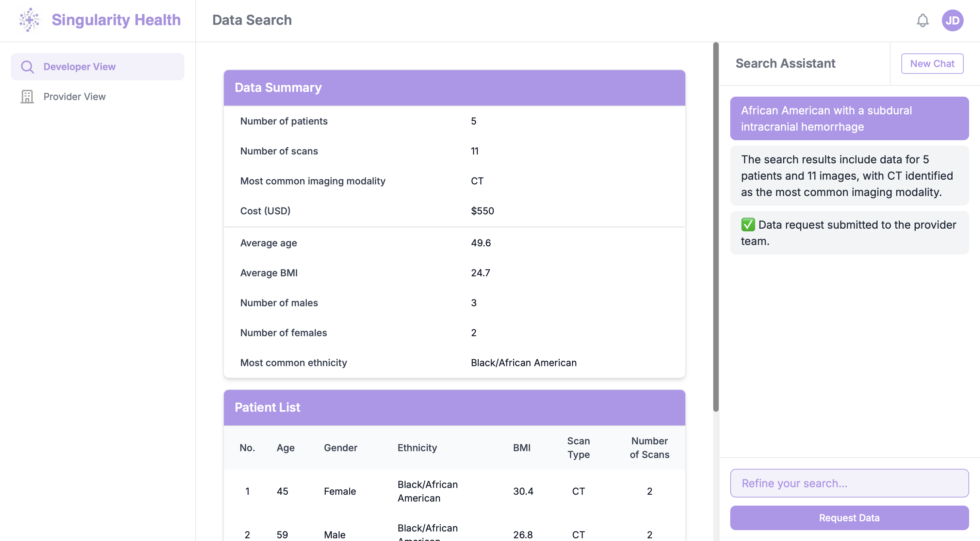
Task: Click the Number of Scans column header
Action: point(649,448)
